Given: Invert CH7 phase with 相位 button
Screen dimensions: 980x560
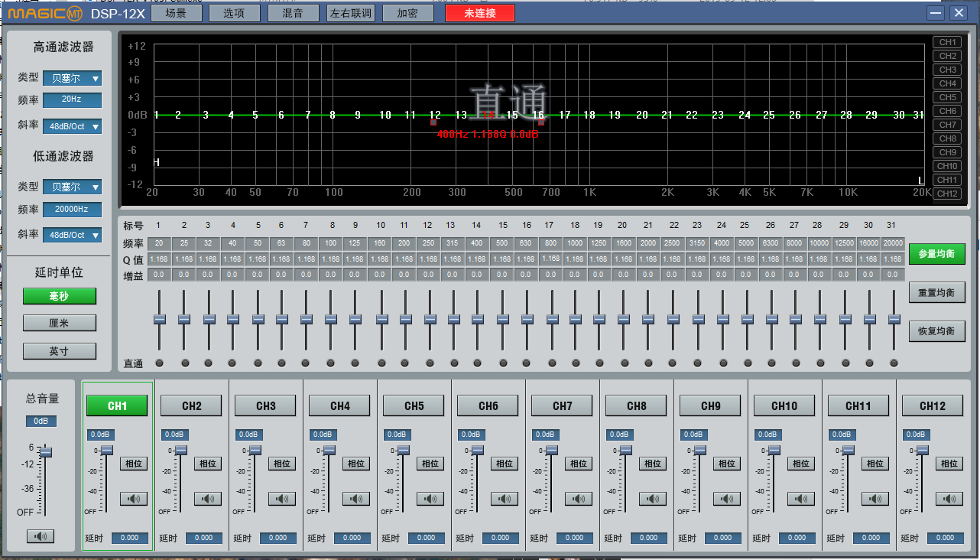Looking at the screenshot, I should pos(579,463).
